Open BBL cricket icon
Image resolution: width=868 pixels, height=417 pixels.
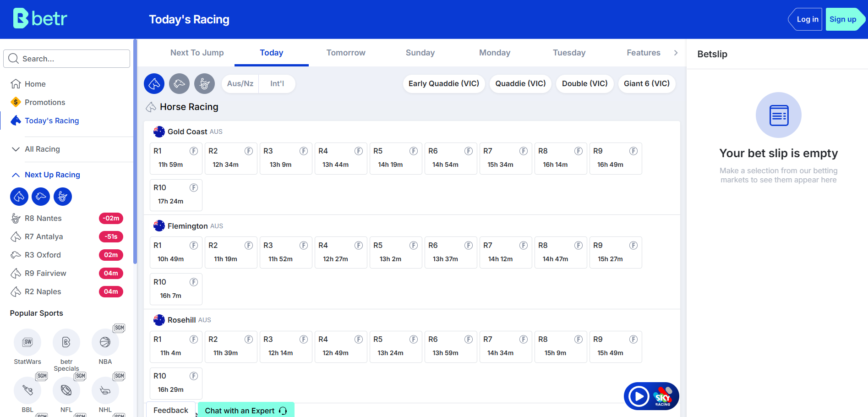click(x=27, y=390)
